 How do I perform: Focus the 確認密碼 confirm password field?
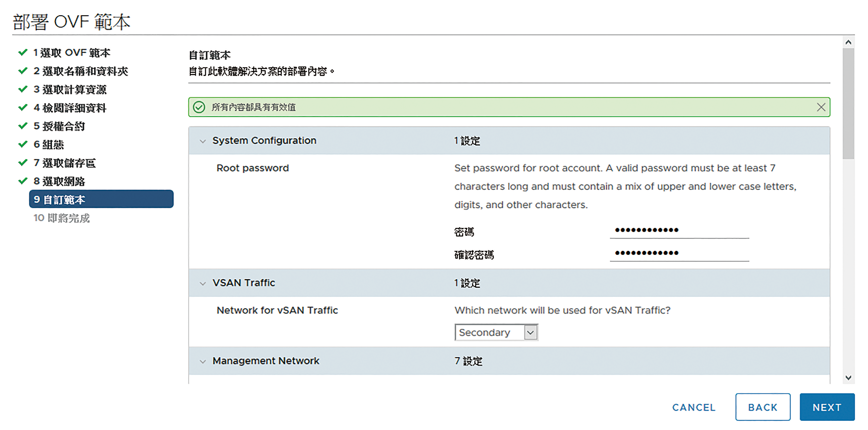tap(679, 253)
